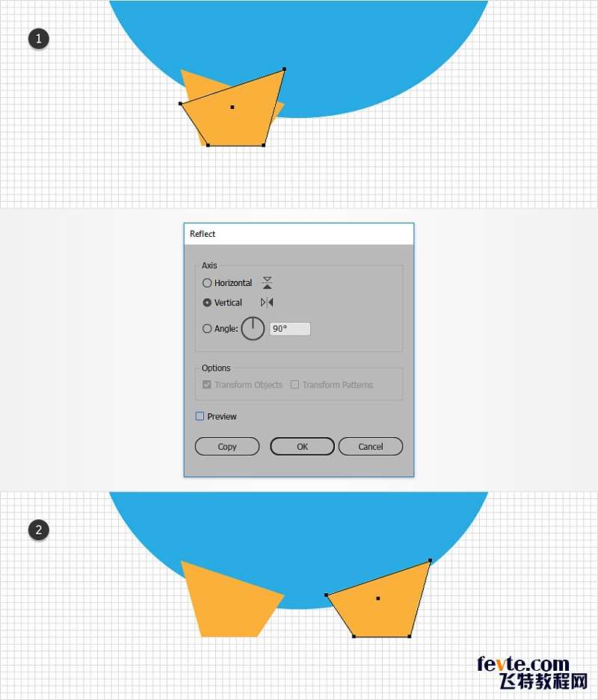The width and height of the screenshot is (598, 700).
Task: Toggle the Transform Objects checkbox
Action: coord(207,385)
